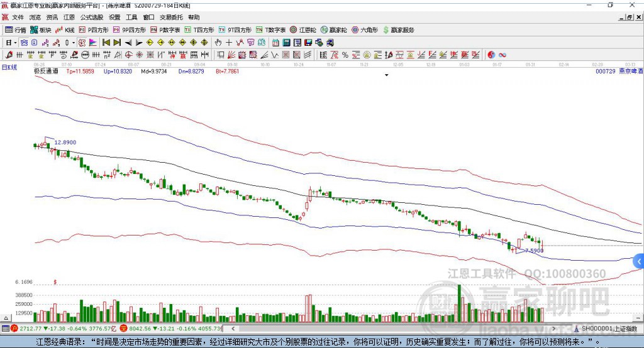This screenshot has height=348, width=644.
Task: Click the horizontal scrollbar right arrow
Action: [x=553, y=329]
